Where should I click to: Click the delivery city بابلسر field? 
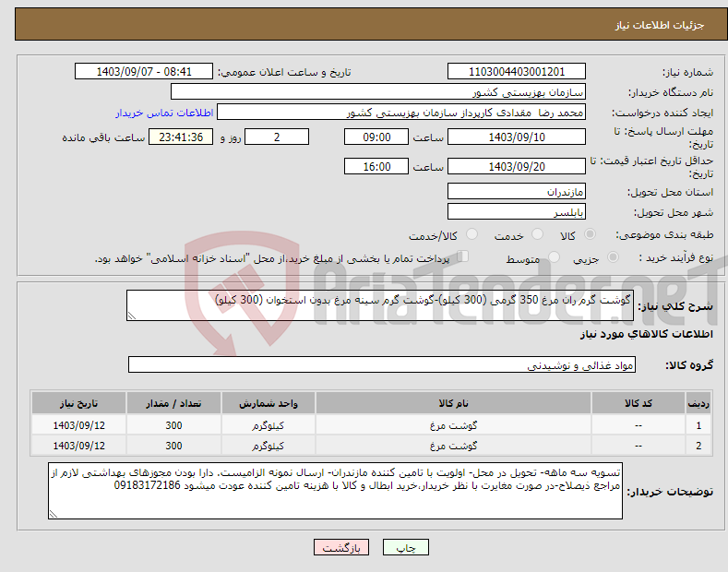click(517, 211)
